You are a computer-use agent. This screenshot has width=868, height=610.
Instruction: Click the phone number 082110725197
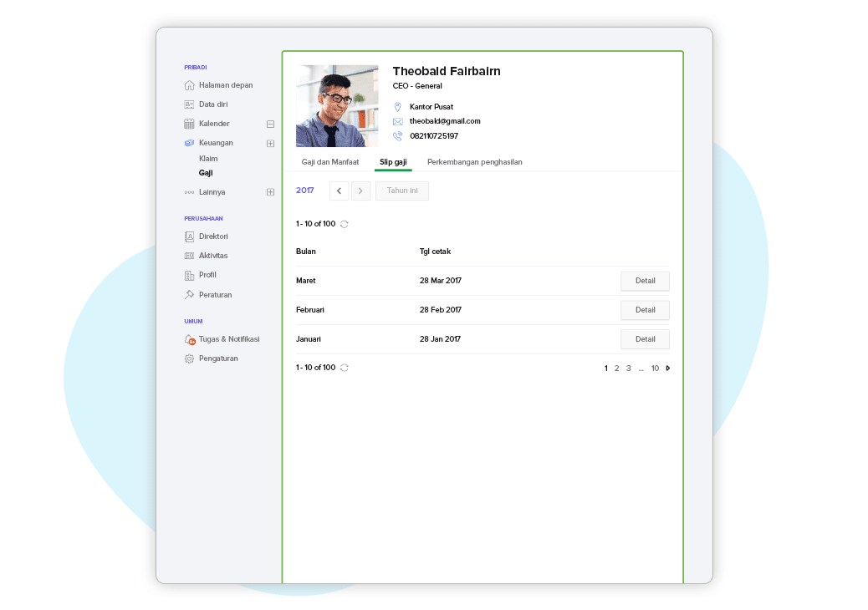click(x=434, y=136)
